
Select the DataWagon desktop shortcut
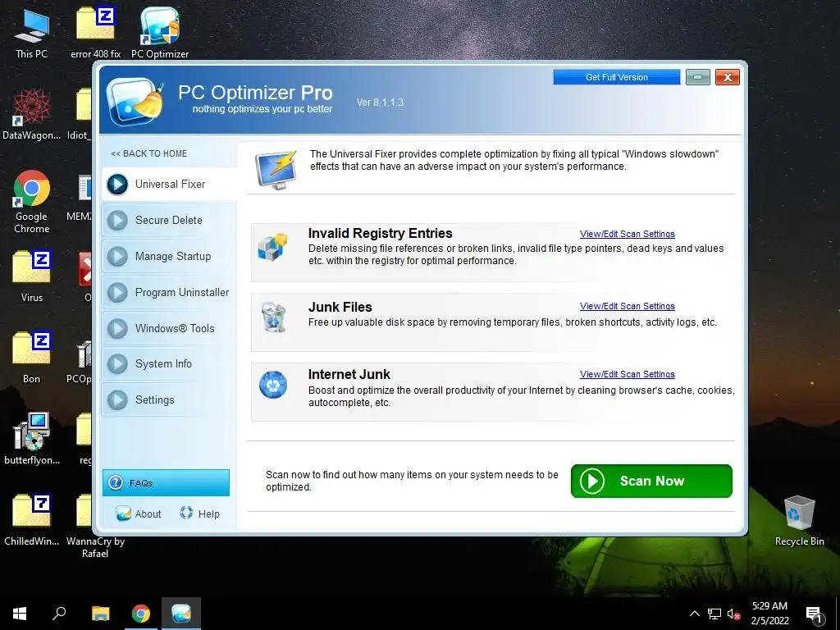point(32,115)
